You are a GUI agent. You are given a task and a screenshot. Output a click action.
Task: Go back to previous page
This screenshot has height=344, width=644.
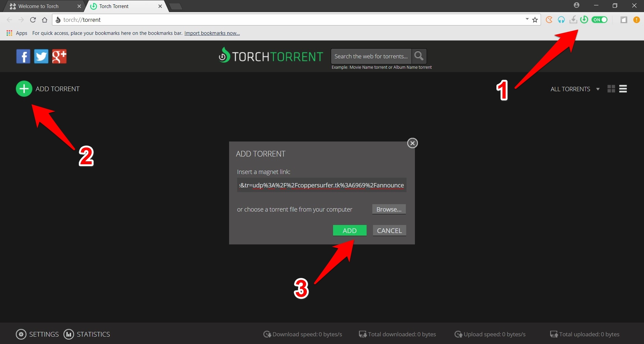click(x=9, y=20)
